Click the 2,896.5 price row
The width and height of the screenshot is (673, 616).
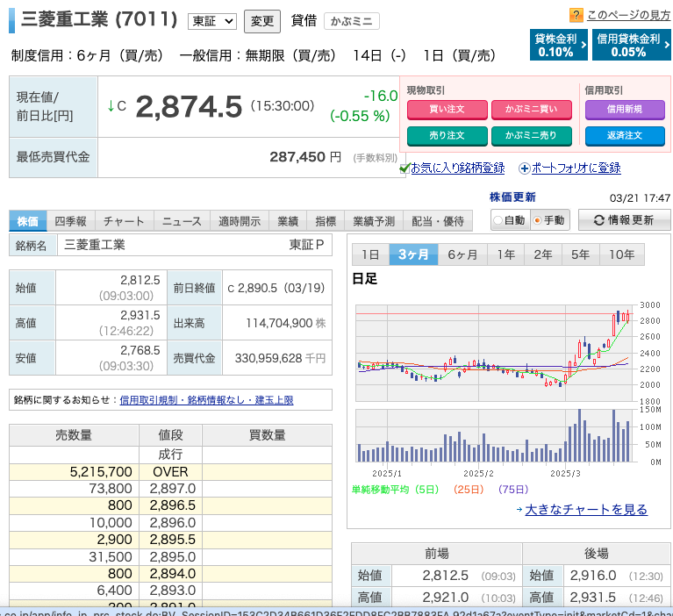coord(170,505)
